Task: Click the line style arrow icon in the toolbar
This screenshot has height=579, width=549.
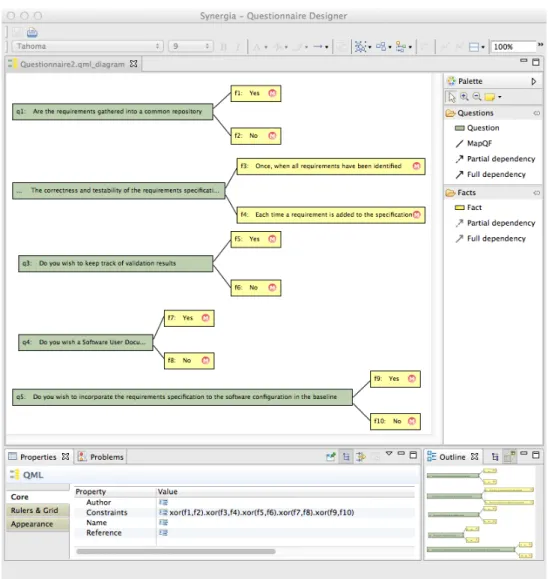Action: point(318,47)
